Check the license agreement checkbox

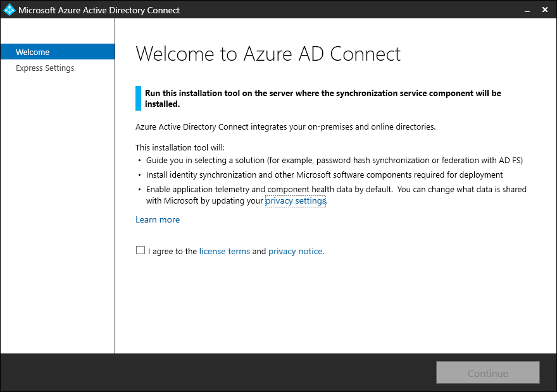(141, 250)
